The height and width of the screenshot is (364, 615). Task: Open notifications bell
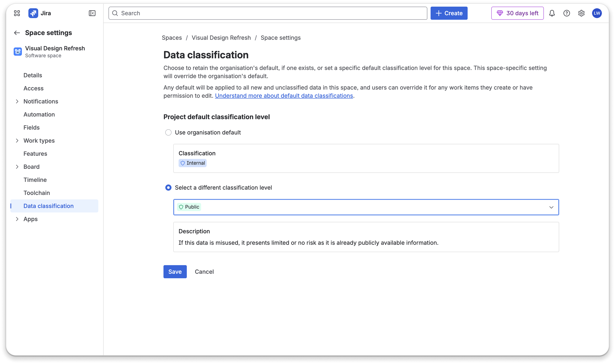tap(552, 13)
